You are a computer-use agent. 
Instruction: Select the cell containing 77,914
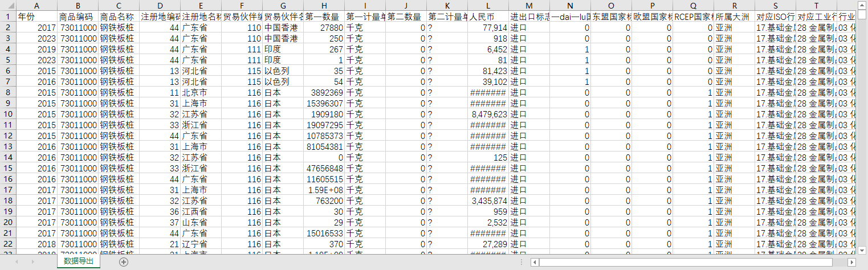click(x=488, y=27)
